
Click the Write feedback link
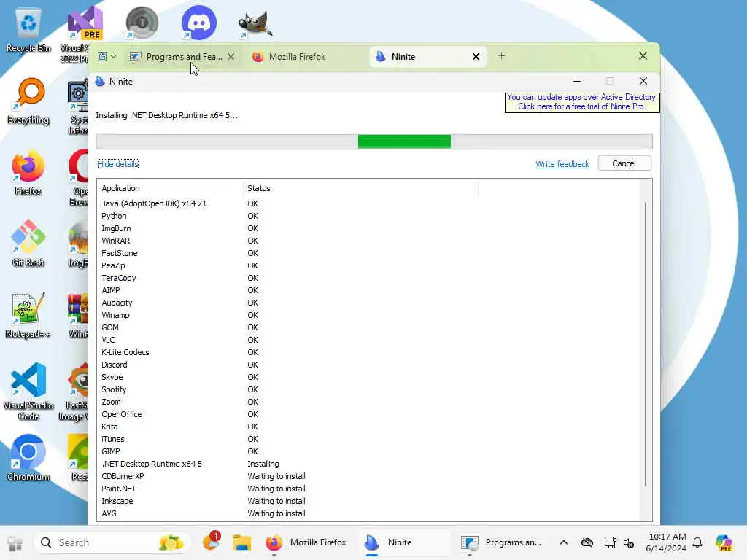point(562,164)
